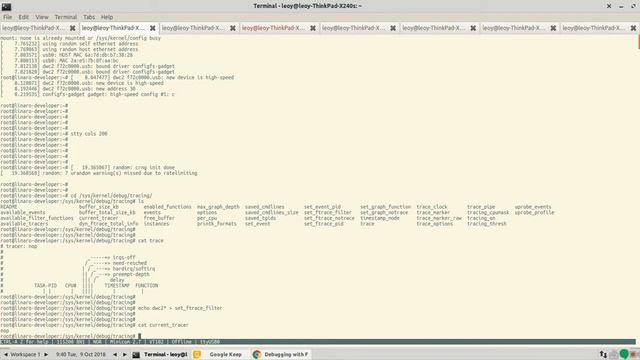Image resolution: width=640 pixels, height=360 pixels.
Task: Click 'free_buffer' in the listing
Action: click(x=159, y=218)
